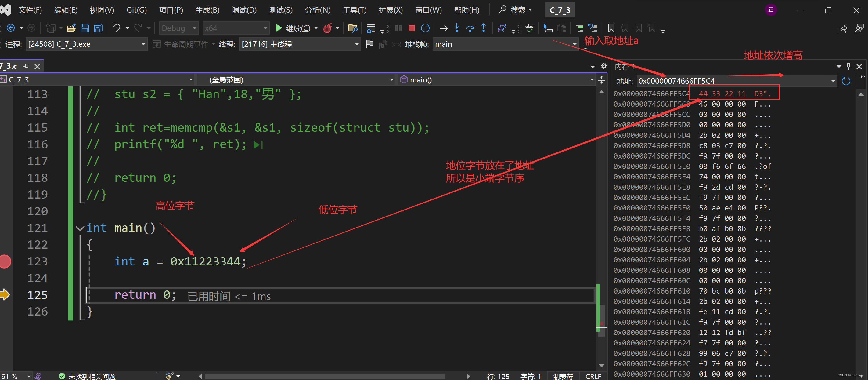Click the 生命周期事件 lifecycle events button
The image size is (868, 380).
pyautogui.click(x=184, y=44)
